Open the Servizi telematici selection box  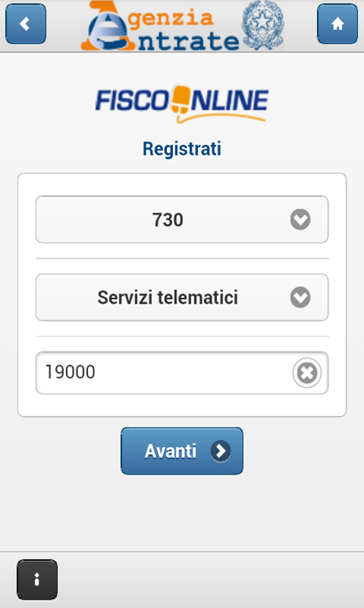(x=182, y=298)
